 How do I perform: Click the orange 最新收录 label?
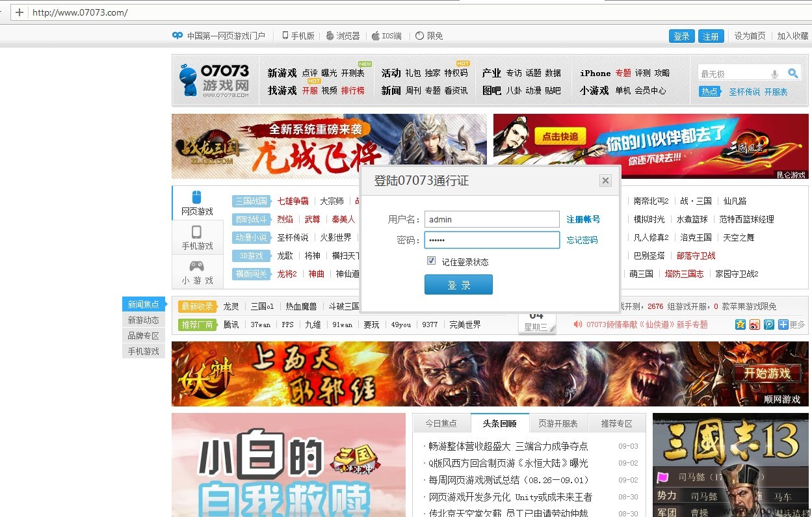(197, 306)
